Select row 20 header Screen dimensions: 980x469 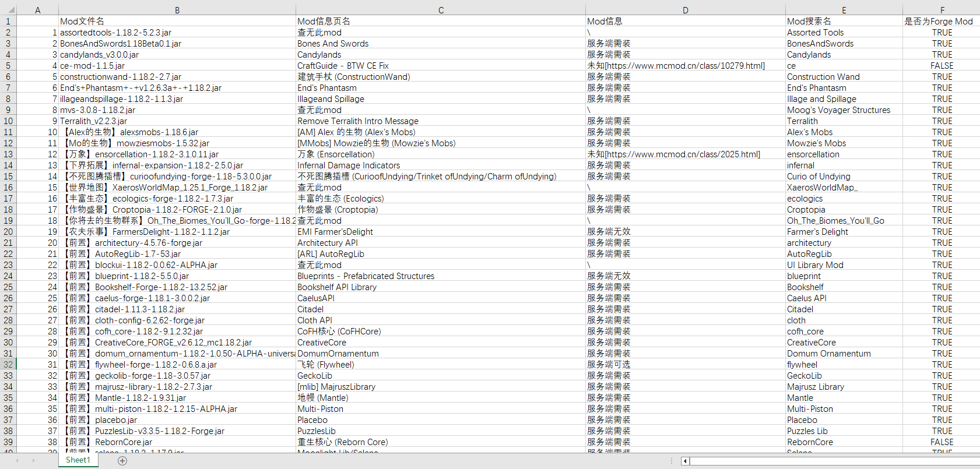(x=8, y=231)
